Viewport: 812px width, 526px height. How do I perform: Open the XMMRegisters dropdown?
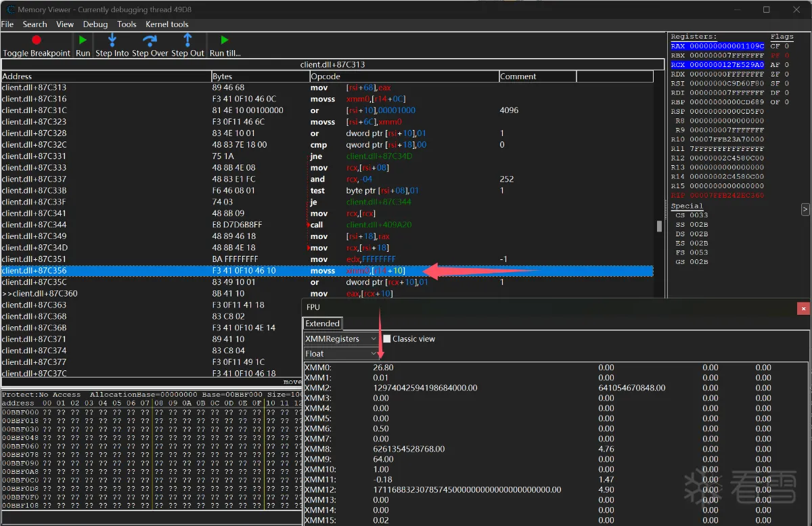pos(341,338)
